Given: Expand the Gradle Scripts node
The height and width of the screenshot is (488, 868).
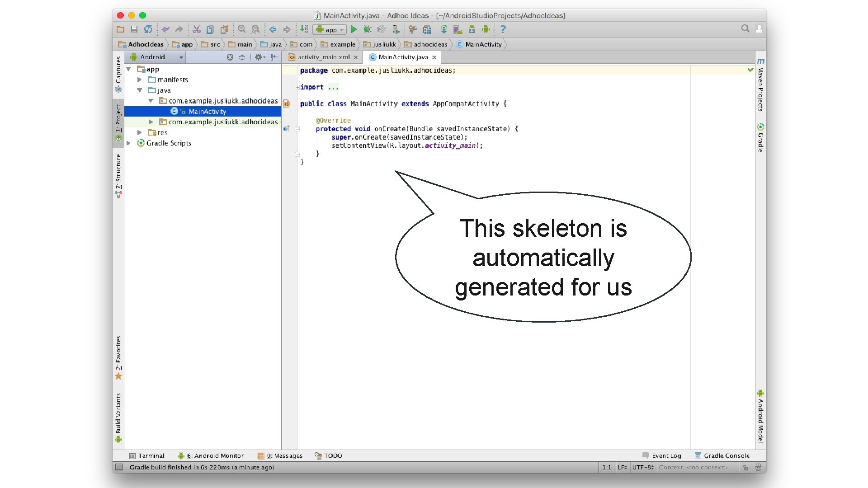Looking at the screenshot, I should click(129, 143).
